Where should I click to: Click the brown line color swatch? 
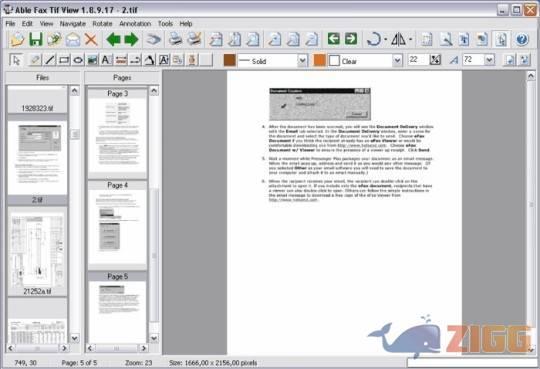(229, 60)
